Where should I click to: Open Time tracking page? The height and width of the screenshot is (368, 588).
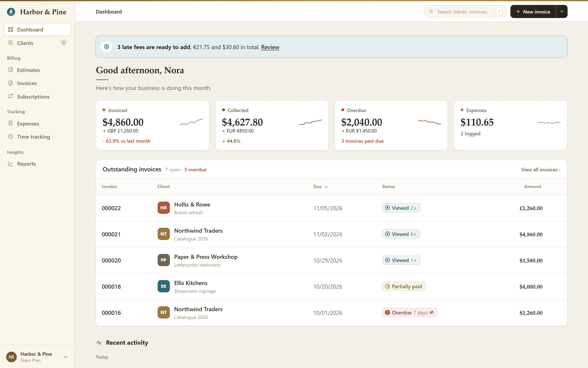37,137
